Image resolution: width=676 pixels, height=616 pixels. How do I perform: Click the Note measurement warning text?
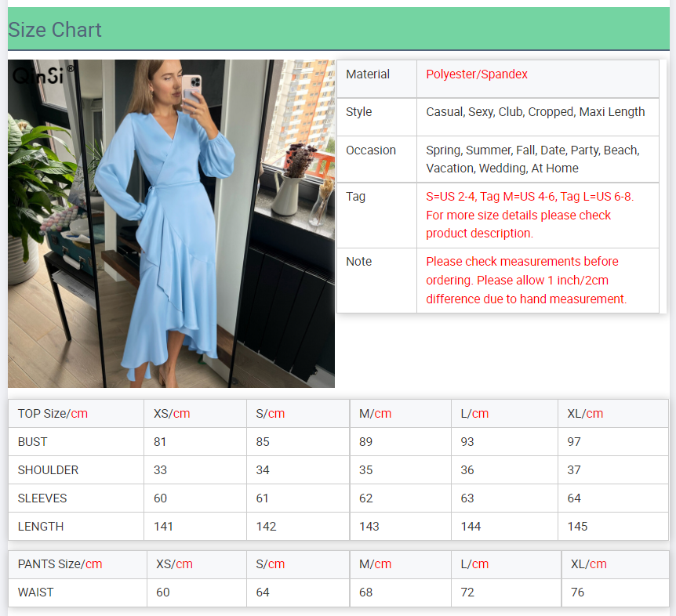pos(526,280)
